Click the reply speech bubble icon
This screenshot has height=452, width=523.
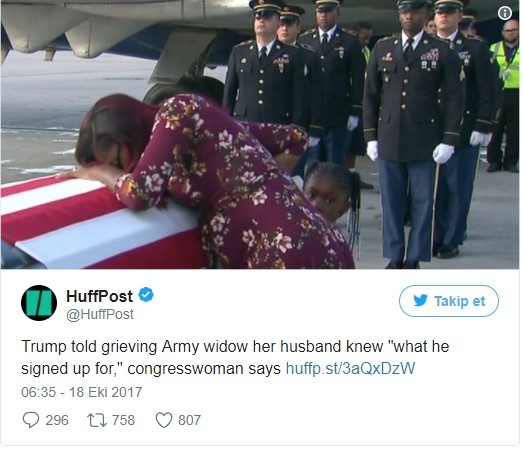point(31,420)
